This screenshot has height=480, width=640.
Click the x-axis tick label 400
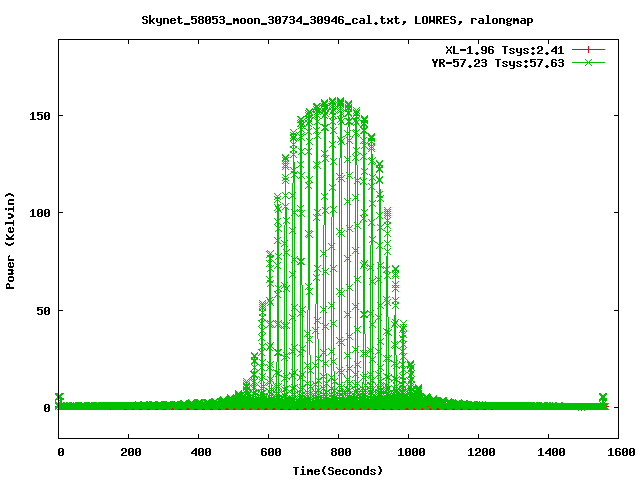click(201, 452)
